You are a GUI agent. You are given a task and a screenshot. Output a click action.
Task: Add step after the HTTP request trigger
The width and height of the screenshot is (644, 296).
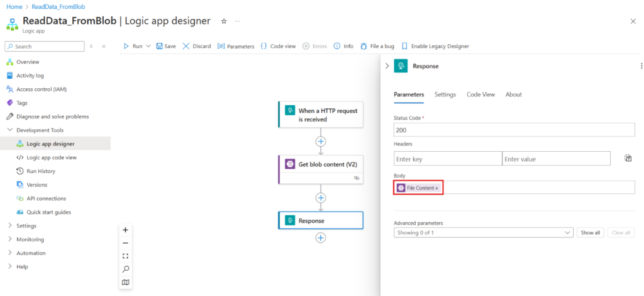tap(321, 142)
